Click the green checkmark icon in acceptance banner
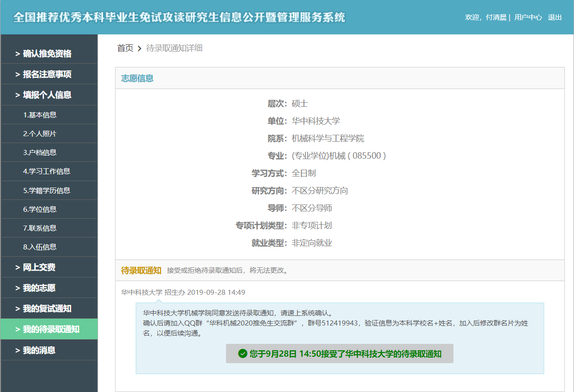574x392 pixels. (243, 353)
